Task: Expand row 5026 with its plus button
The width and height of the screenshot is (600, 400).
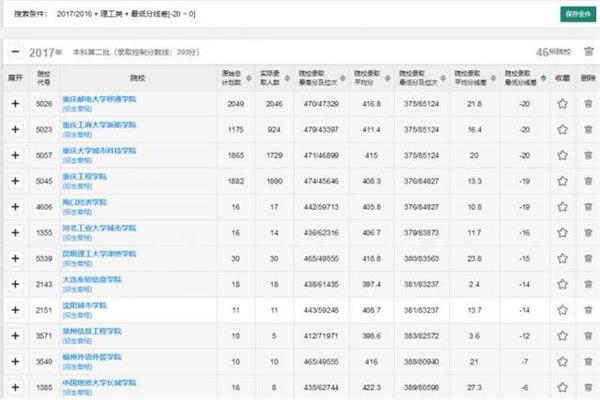Action: 15,104
